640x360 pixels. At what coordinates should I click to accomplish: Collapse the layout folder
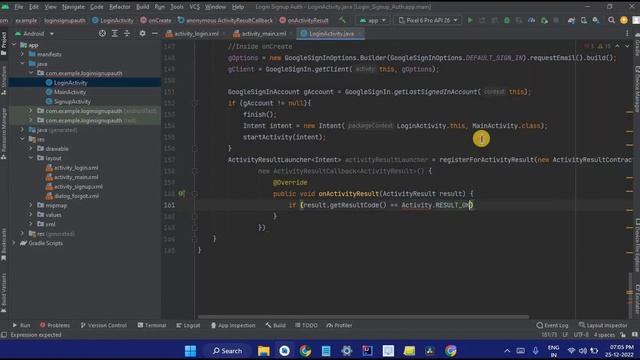pos(31,158)
